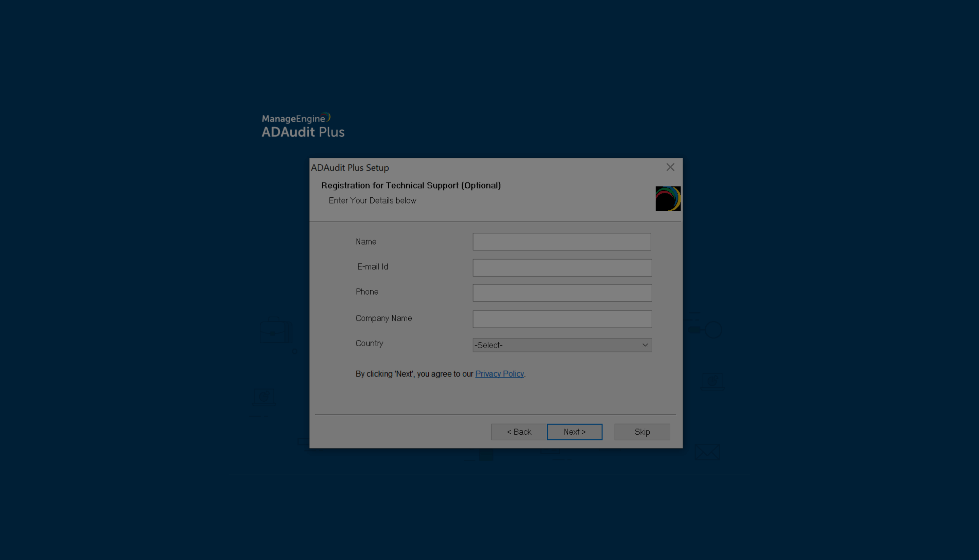Click the Registration for Technical Support heading
The width and height of the screenshot is (979, 560).
click(410, 186)
